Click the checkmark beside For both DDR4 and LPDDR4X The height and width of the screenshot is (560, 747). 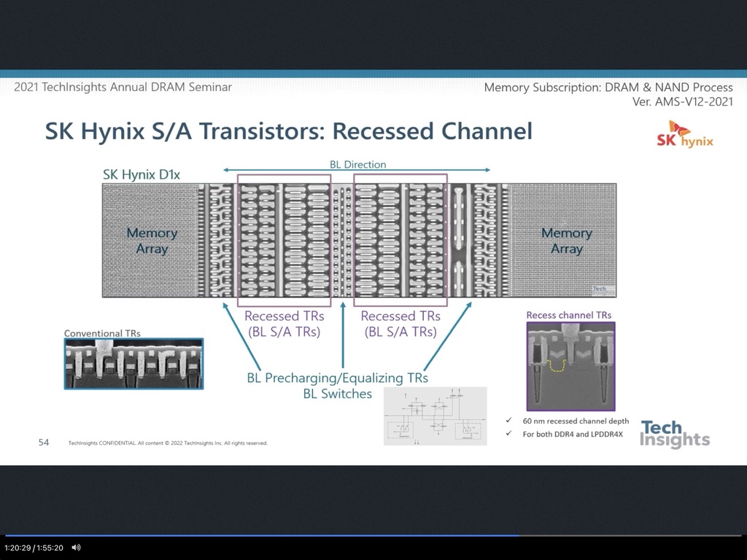508,434
